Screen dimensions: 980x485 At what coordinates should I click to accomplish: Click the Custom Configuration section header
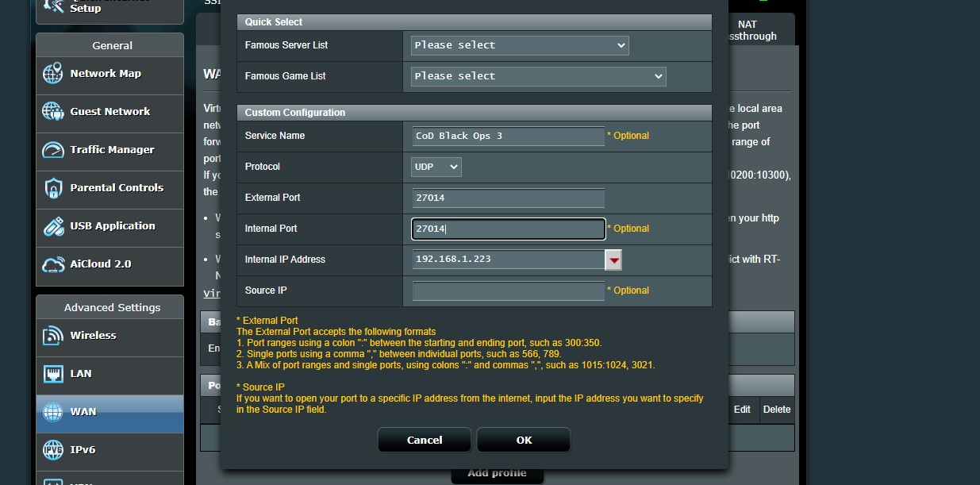coord(475,113)
